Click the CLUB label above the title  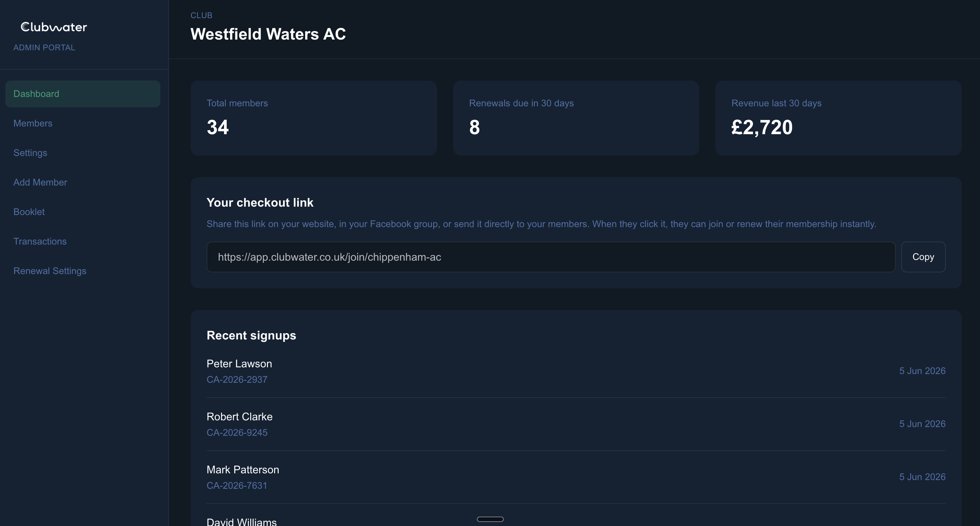click(x=201, y=15)
